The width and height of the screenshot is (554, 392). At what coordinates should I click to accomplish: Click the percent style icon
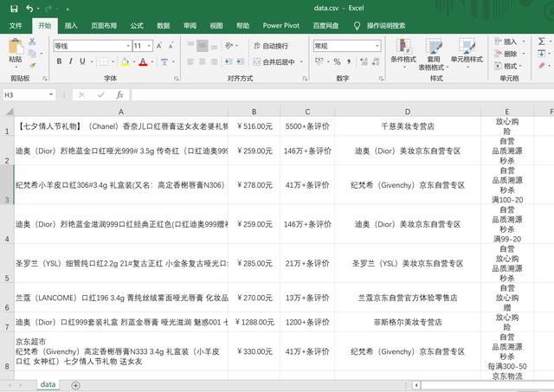pos(338,61)
